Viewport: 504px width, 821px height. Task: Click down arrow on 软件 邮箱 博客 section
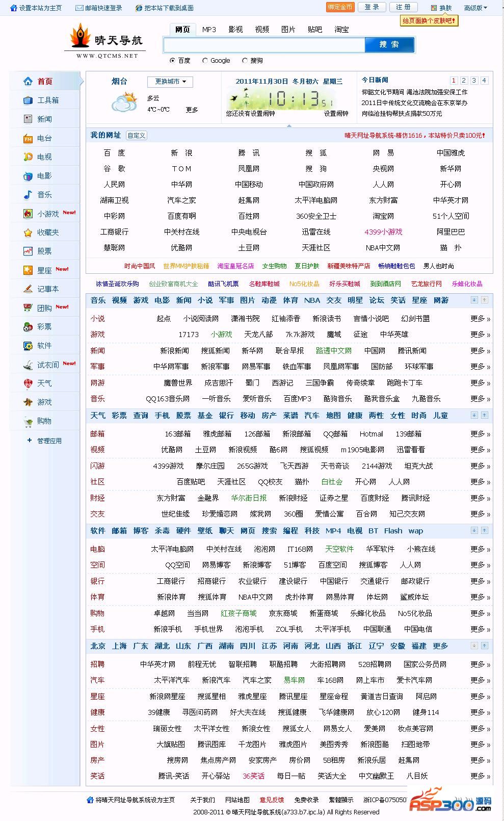(474, 530)
